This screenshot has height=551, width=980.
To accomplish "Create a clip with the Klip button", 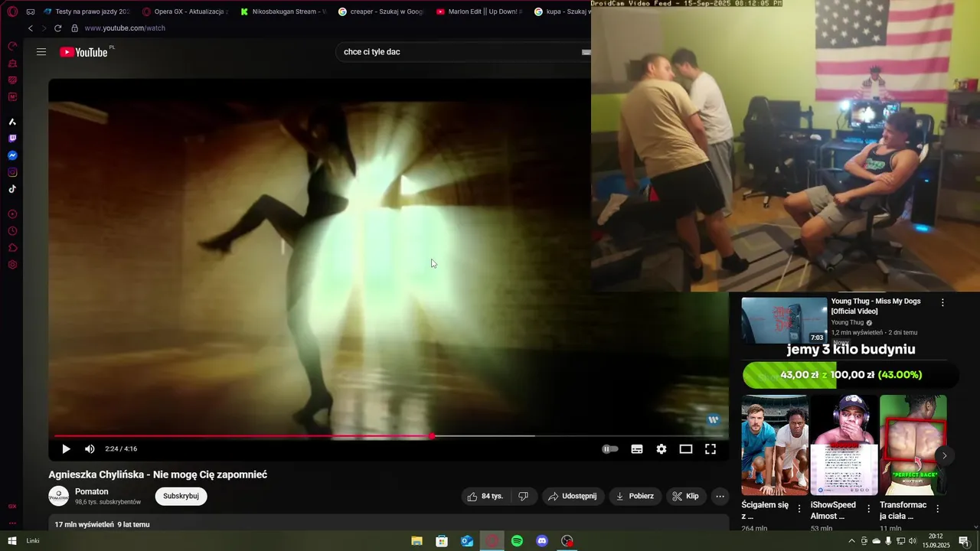I will (x=686, y=496).
